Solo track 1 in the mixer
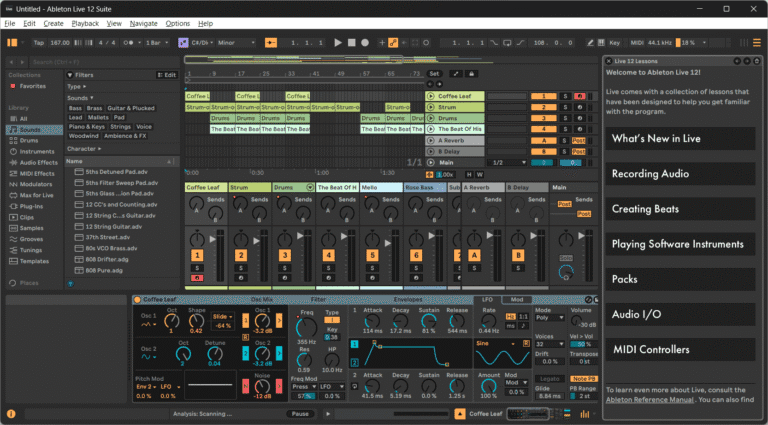Screen dimensions: 768x425 [197, 268]
